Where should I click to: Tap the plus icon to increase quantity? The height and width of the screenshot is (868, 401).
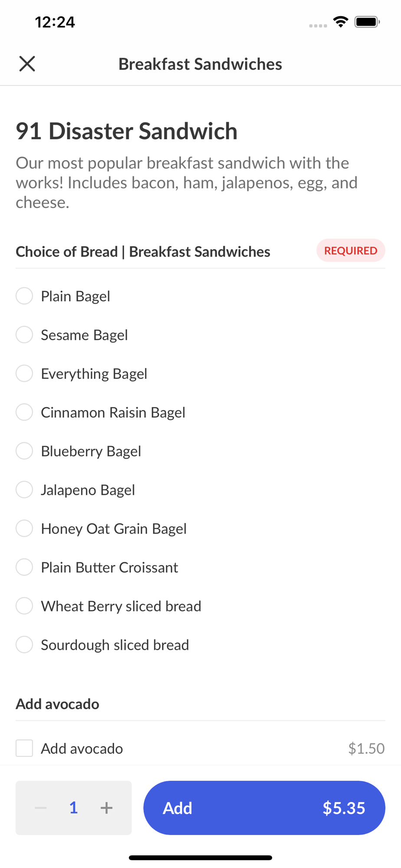[x=106, y=808]
